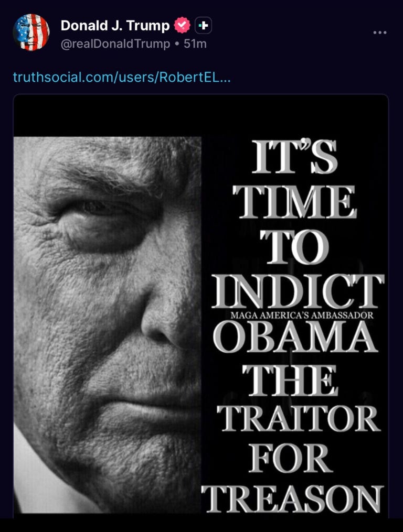
Task: Click the INDICT word in the image
Action: [298, 291]
